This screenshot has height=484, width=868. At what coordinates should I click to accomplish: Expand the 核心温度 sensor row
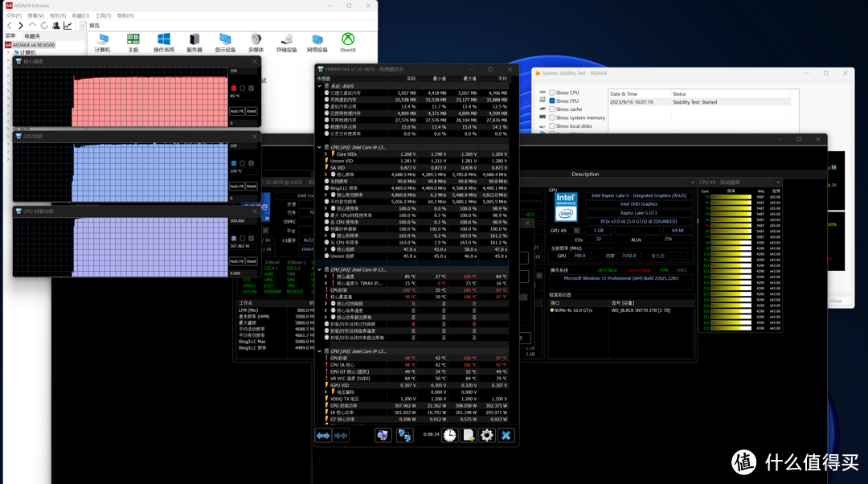(x=326, y=277)
